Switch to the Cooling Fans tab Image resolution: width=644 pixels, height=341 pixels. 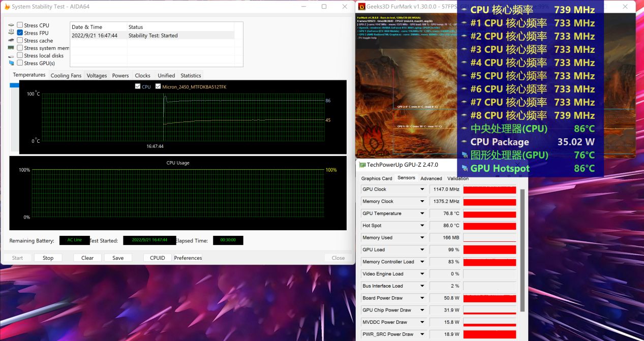[66, 75]
